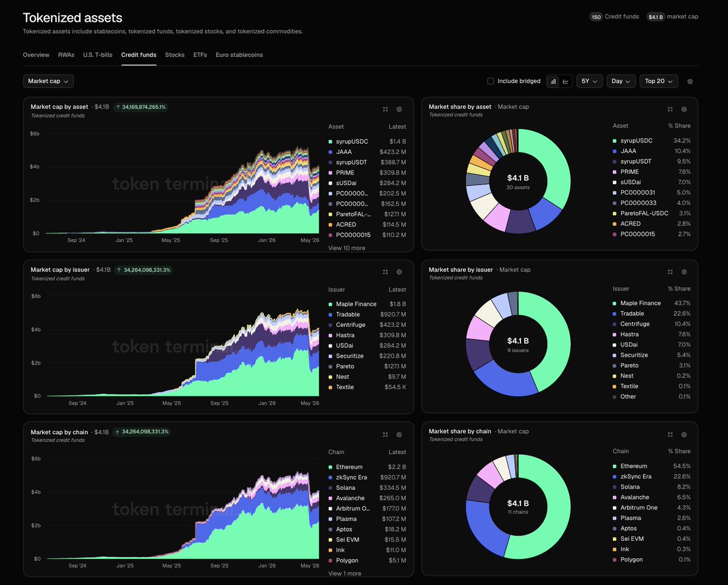Image resolution: width=728 pixels, height=585 pixels.
Task: Select Avalanche row in Market share by chain
Action: click(x=652, y=497)
